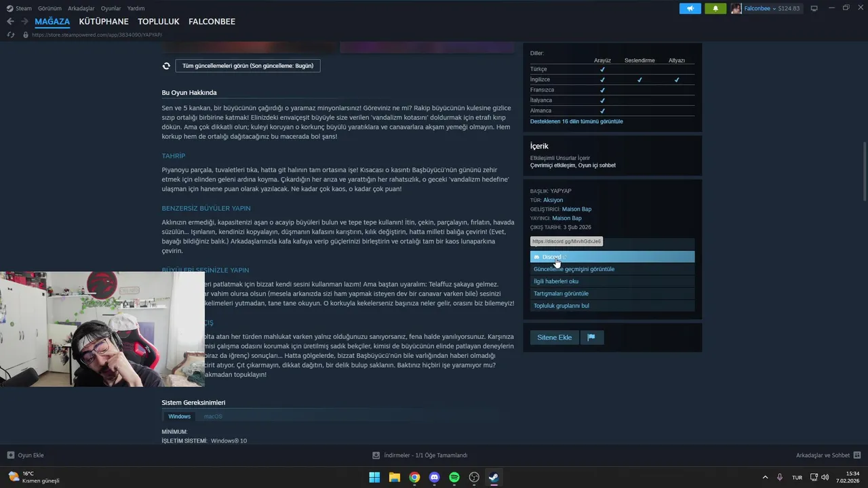Open the Steam menu

click(24, 8)
